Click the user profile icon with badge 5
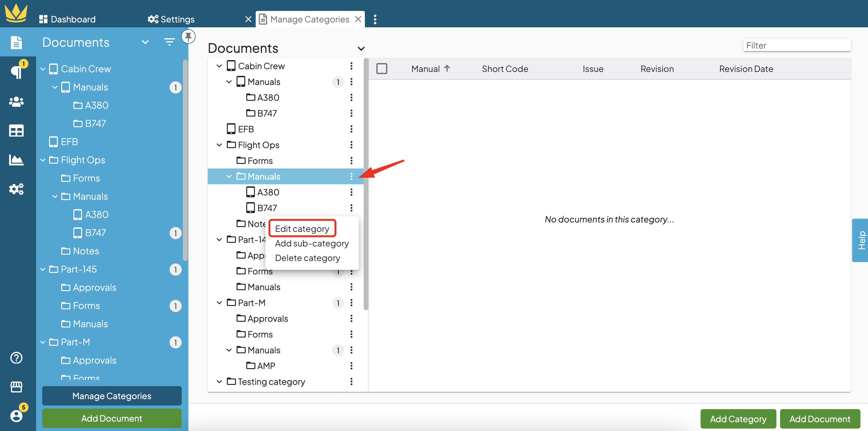This screenshot has height=431, width=868. tap(16, 416)
